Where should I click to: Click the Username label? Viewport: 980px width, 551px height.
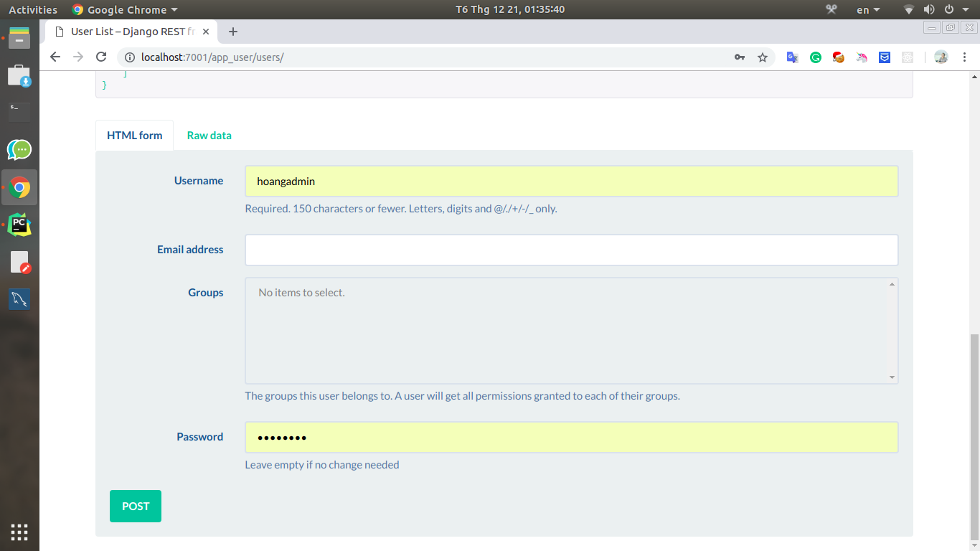point(199,181)
